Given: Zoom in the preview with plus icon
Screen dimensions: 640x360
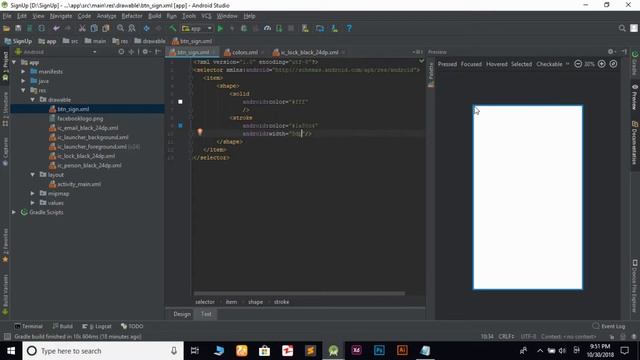Looking at the screenshot, I should [602, 64].
